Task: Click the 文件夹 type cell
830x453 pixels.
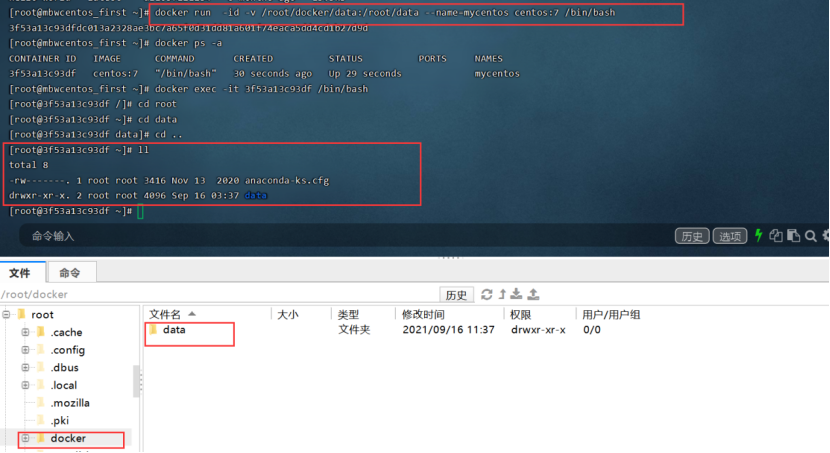Action: (354, 330)
